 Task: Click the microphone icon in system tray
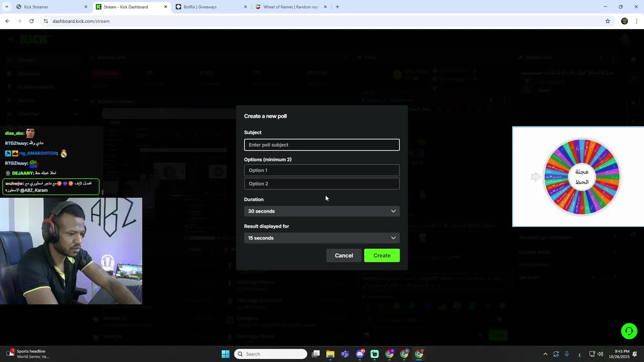tap(567, 354)
